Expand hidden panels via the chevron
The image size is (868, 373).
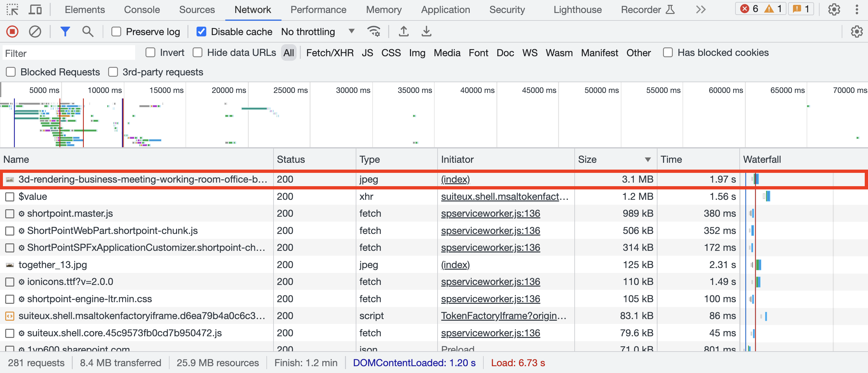(x=700, y=9)
